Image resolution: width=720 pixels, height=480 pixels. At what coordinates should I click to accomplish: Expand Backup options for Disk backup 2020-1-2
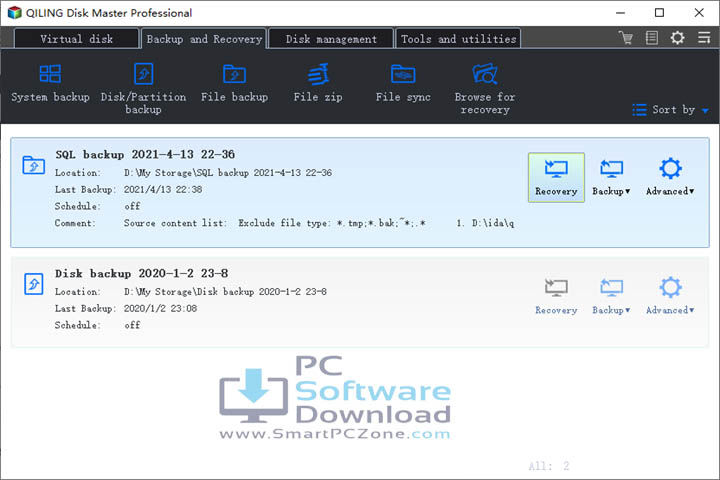click(611, 296)
